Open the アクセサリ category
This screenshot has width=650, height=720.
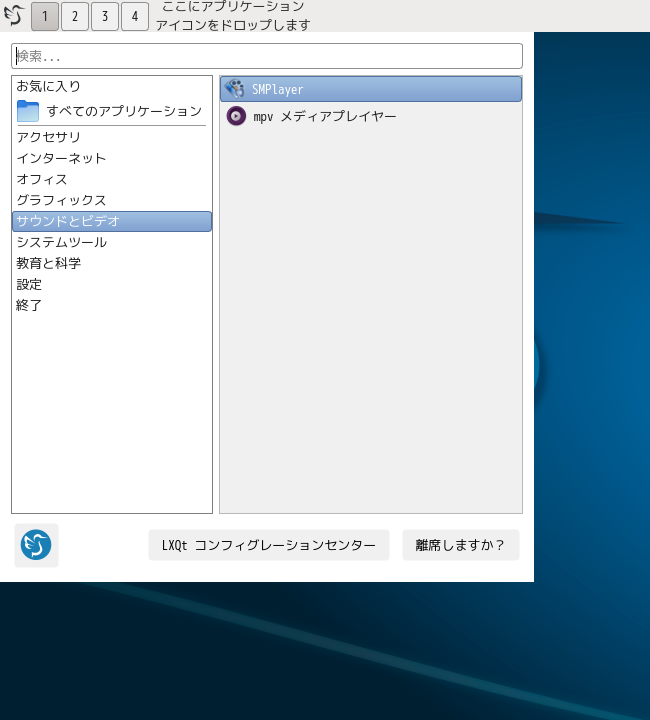(x=112, y=137)
